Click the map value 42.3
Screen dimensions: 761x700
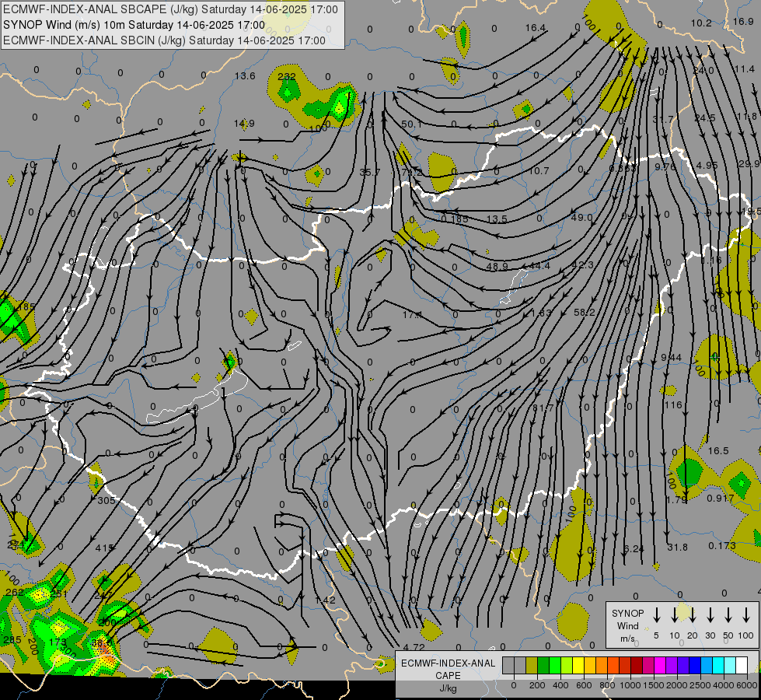click(582, 264)
